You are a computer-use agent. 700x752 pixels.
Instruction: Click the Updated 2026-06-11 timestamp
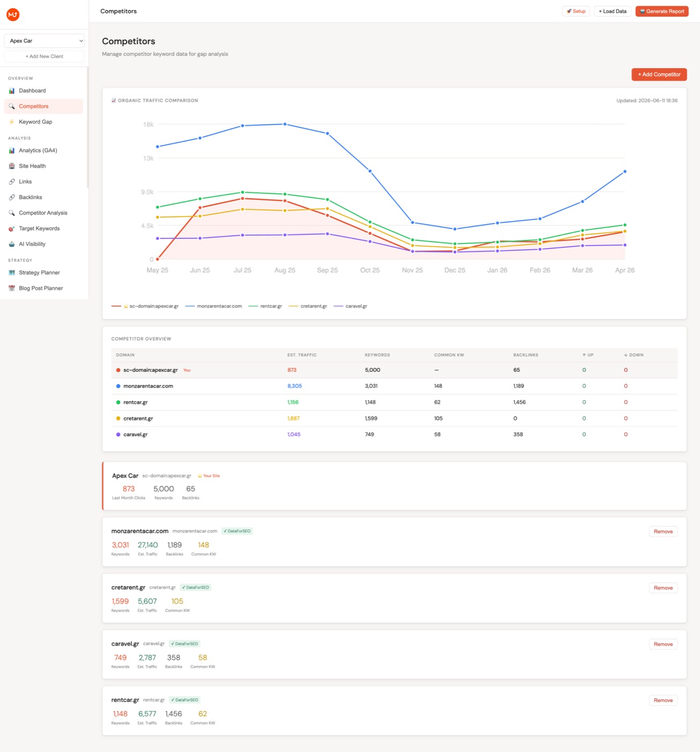(647, 100)
